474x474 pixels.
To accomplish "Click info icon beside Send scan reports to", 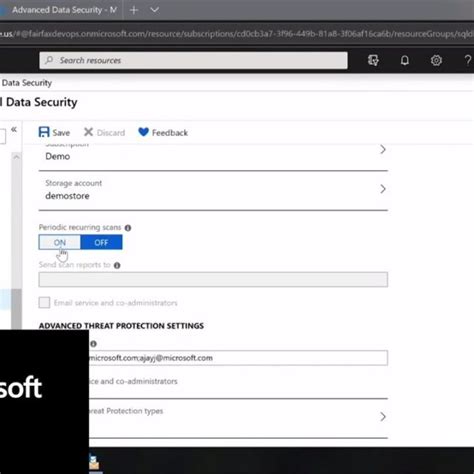I will (117, 265).
